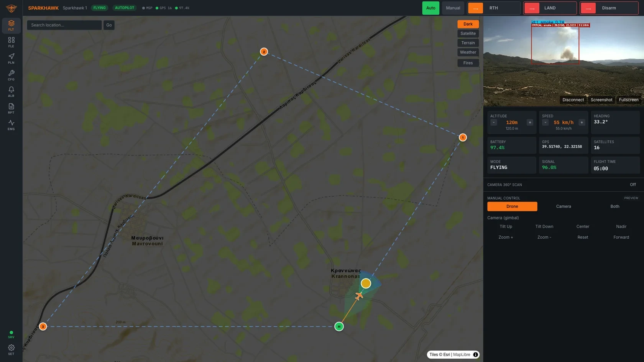
Task: Toggle Camera 360° Scan Off switch
Action: [x=632, y=185]
